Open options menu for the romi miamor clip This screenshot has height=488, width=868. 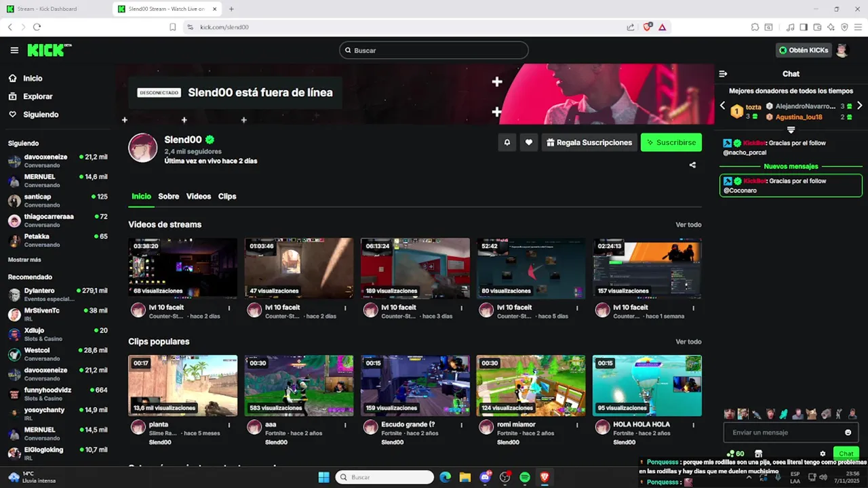pyautogui.click(x=578, y=425)
